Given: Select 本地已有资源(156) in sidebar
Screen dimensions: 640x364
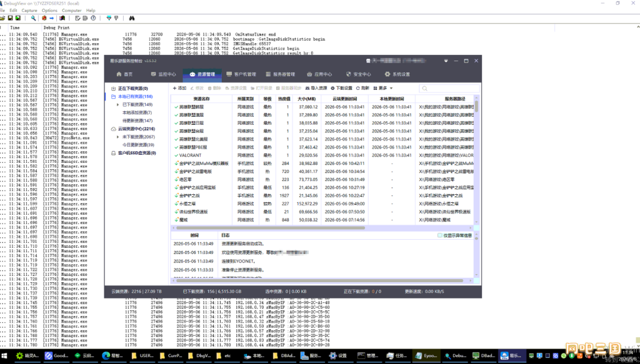Looking at the screenshot, I should pyautogui.click(x=135, y=97).
